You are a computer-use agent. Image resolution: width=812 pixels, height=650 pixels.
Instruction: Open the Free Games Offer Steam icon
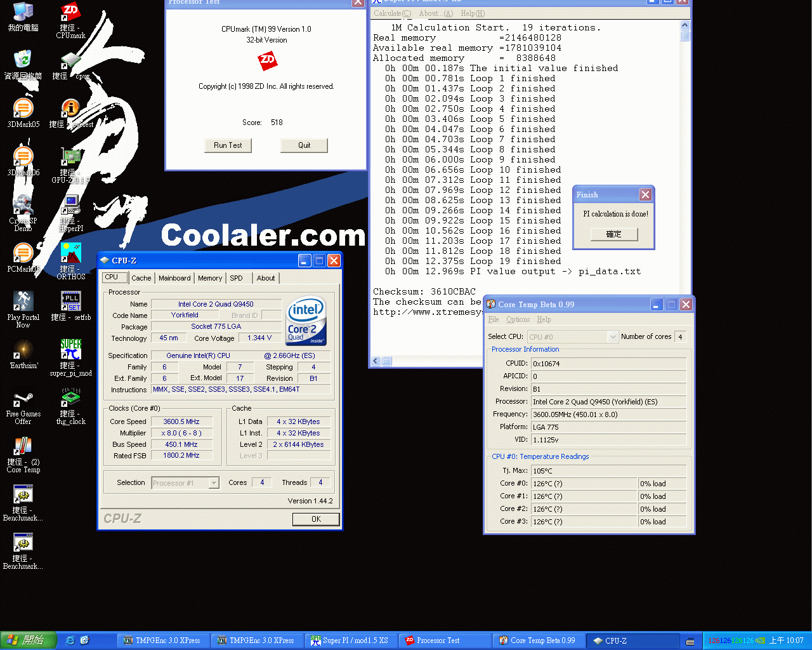pyautogui.click(x=23, y=406)
